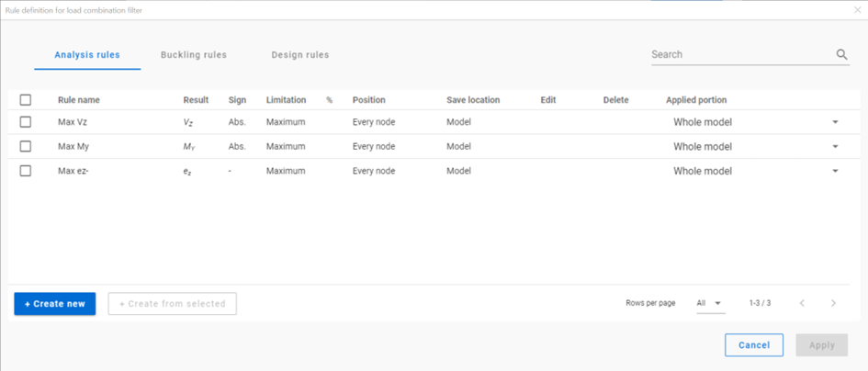868x371 pixels.
Task: Click the Save location column header
Action: coord(473,100)
